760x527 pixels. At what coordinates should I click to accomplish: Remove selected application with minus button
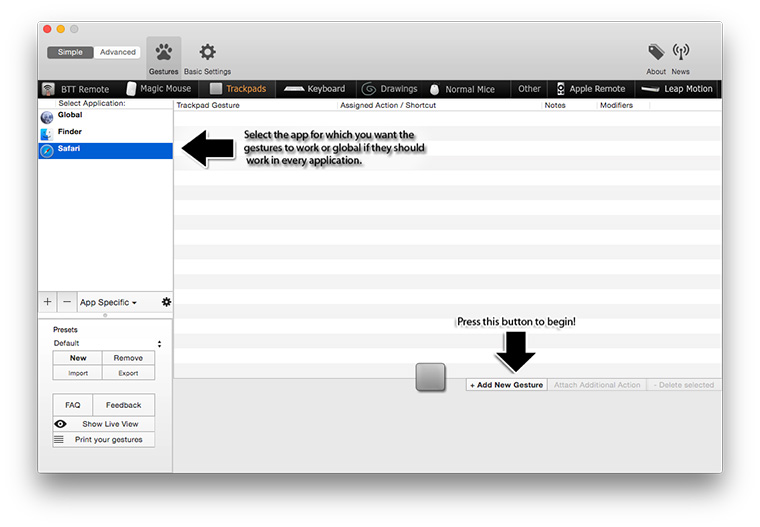point(67,302)
